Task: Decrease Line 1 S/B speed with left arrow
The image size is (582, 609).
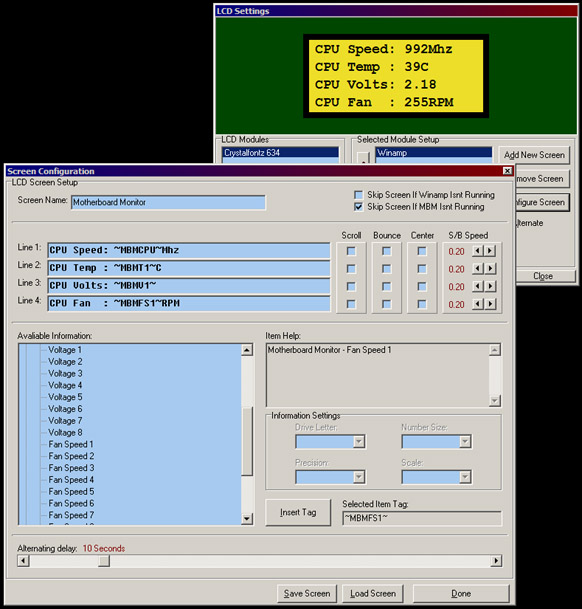Action: click(477, 251)
